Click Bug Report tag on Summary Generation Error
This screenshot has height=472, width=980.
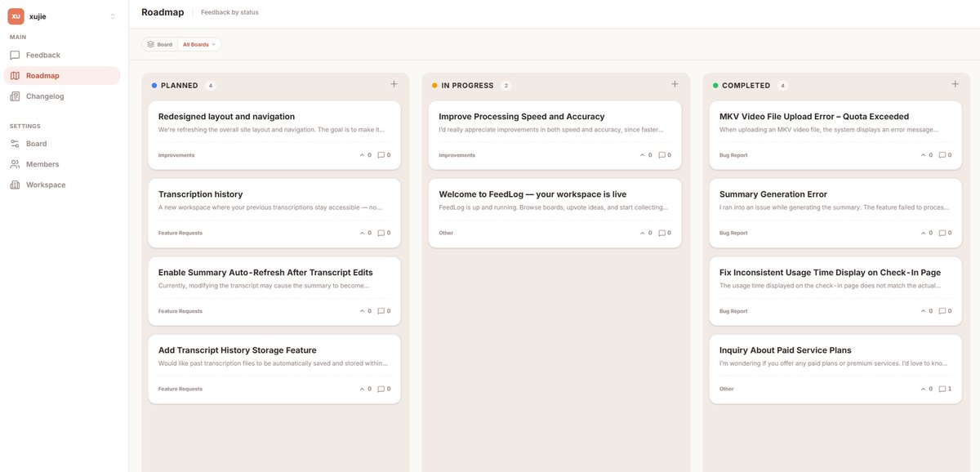click(733, 233)
